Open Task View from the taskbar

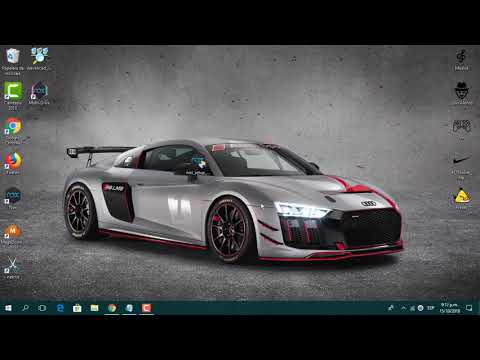click(42, 308)
